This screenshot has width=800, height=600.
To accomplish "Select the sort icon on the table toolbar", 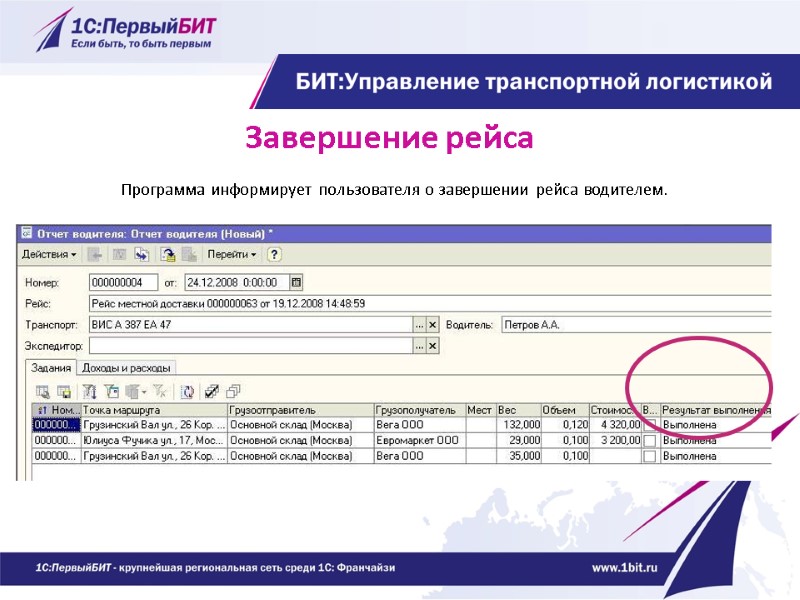I will coord(88,391).
